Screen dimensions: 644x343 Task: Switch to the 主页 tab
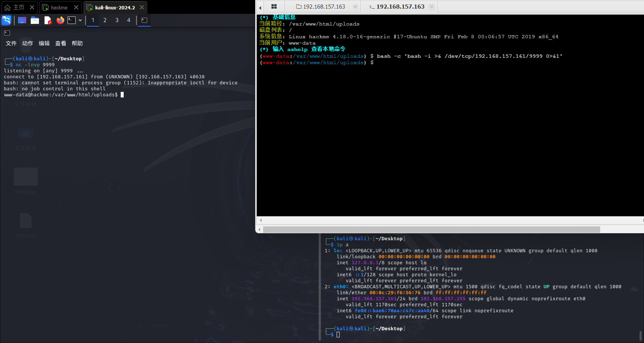click(19, 7)
